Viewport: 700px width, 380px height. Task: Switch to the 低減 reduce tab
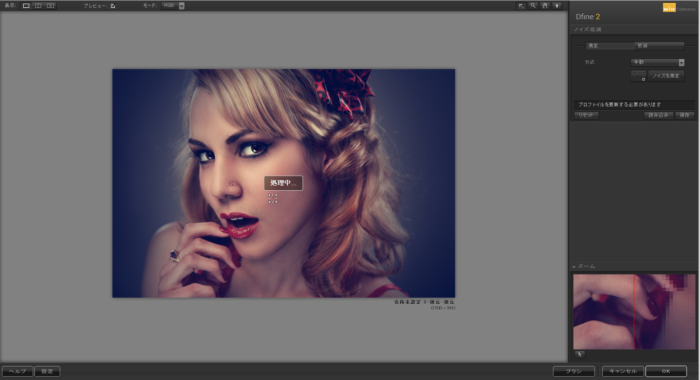click(659, 46)
